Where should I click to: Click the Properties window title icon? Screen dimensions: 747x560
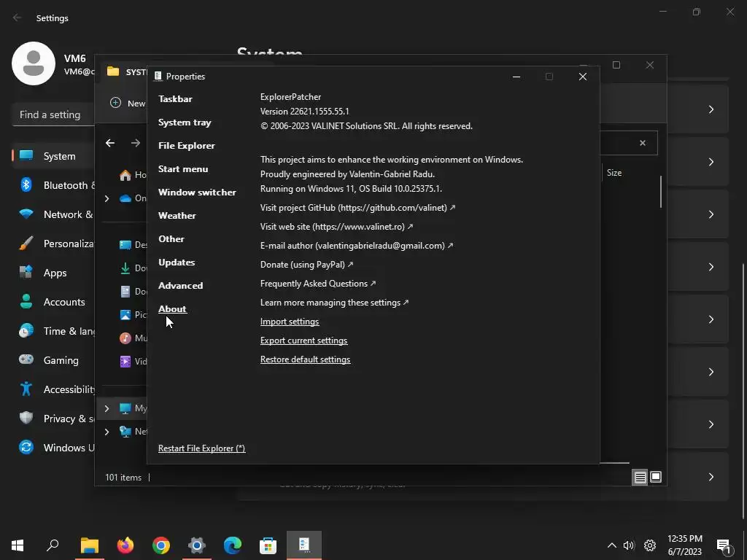click(158, 76)
